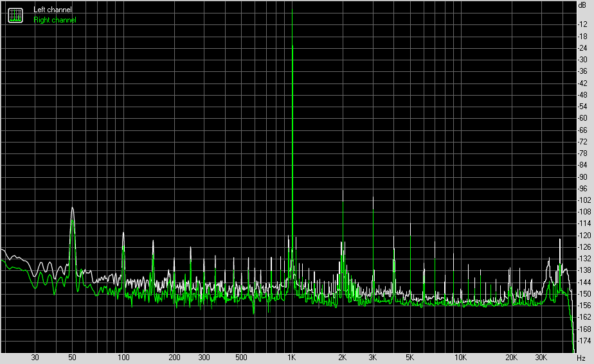594x364 pixels.
Task: Click the -174 dB axis value
Action: coord(584,341)
